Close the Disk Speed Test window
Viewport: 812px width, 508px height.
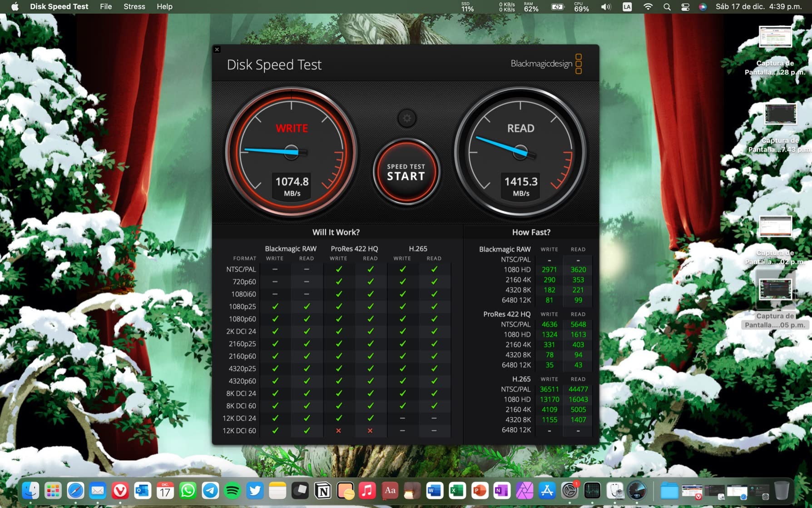217,49
